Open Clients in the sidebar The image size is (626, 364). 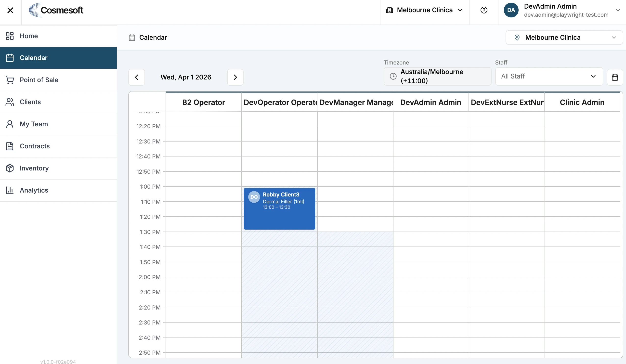coord(58,102)
